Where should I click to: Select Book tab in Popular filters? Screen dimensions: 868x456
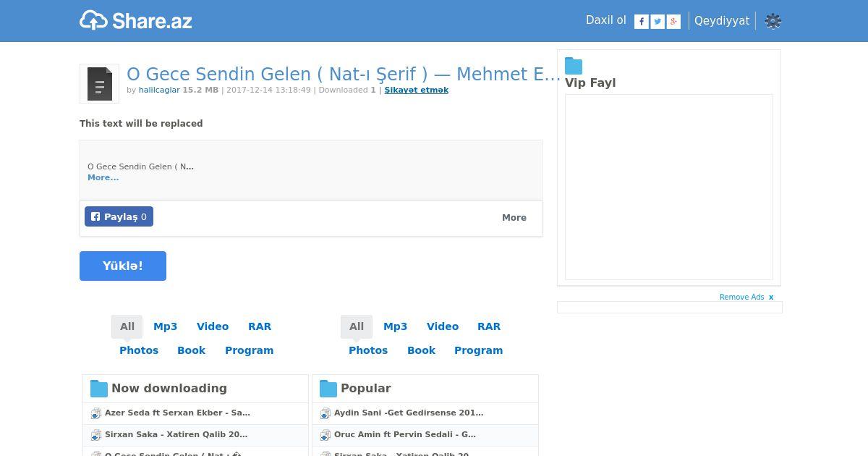pyautogui.click(x=421, y=350)
